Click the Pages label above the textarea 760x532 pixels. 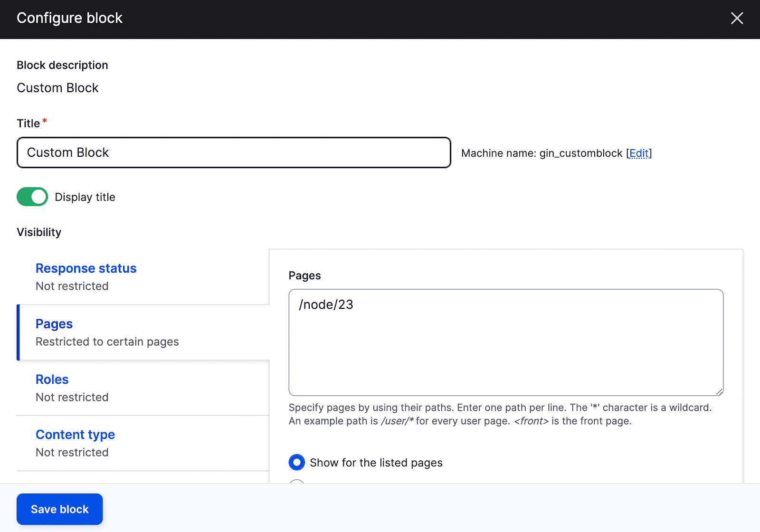click(x=304, y=275)
